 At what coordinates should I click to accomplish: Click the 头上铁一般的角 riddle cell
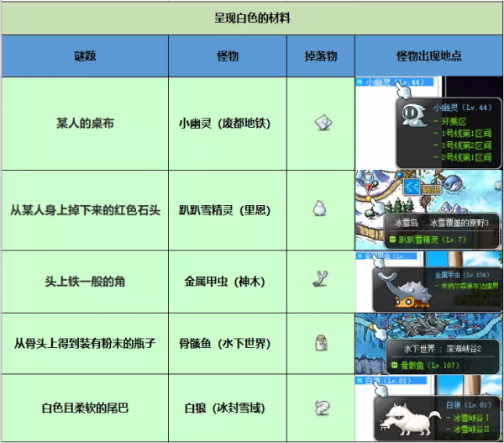coord(85,282)
